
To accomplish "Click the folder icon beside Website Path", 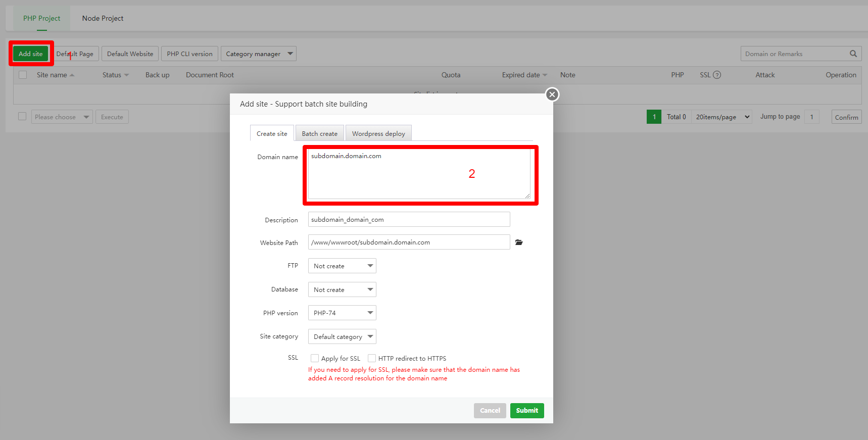I will click(519, 242).
